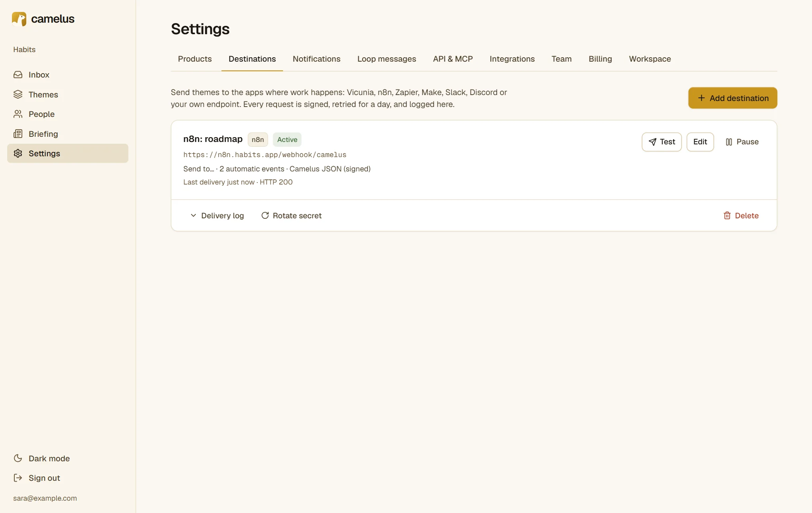Click the Briefing newspaper icon

(x=18, y=134)
